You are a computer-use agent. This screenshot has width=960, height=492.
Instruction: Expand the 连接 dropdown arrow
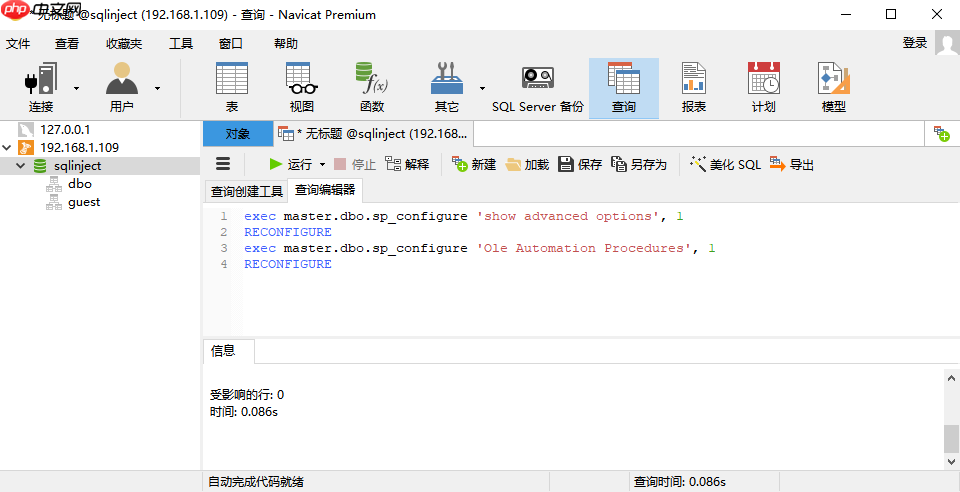pos(77,89)
